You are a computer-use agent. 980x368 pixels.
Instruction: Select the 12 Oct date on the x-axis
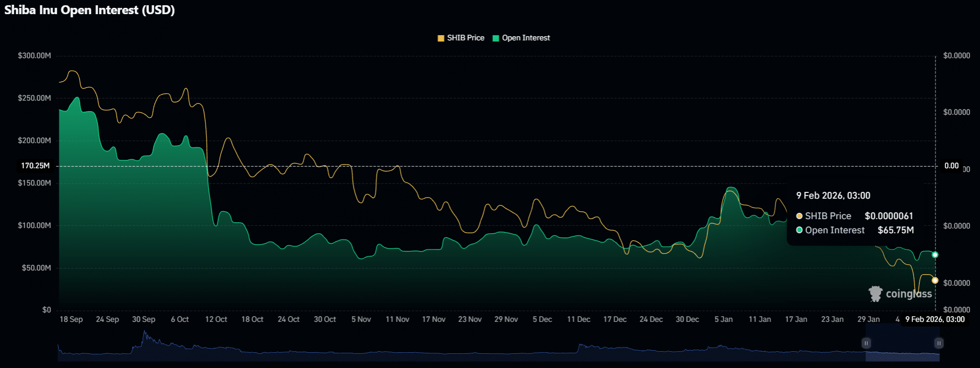point(216,319)
